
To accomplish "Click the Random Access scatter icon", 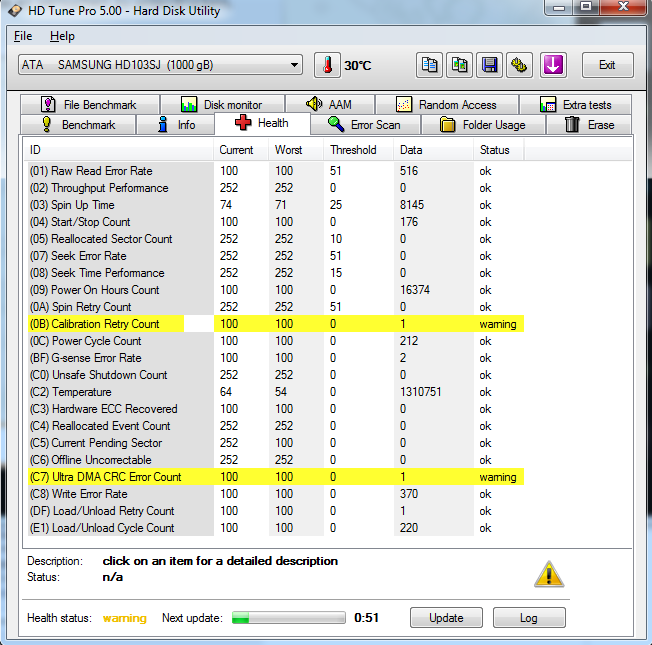I will [x=404, y=104].
